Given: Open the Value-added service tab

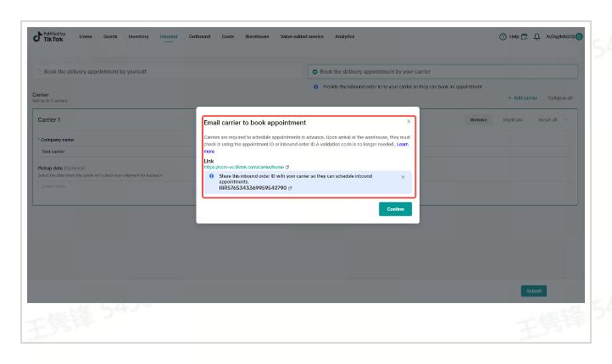Looking at the screenshot, I should pyautogui.click(x=302, y=36).
